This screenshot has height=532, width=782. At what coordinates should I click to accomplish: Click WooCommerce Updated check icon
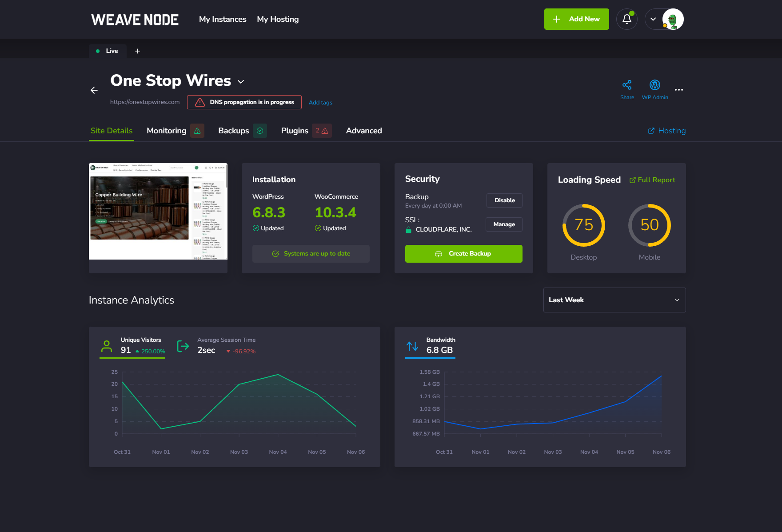click(318, 228)
